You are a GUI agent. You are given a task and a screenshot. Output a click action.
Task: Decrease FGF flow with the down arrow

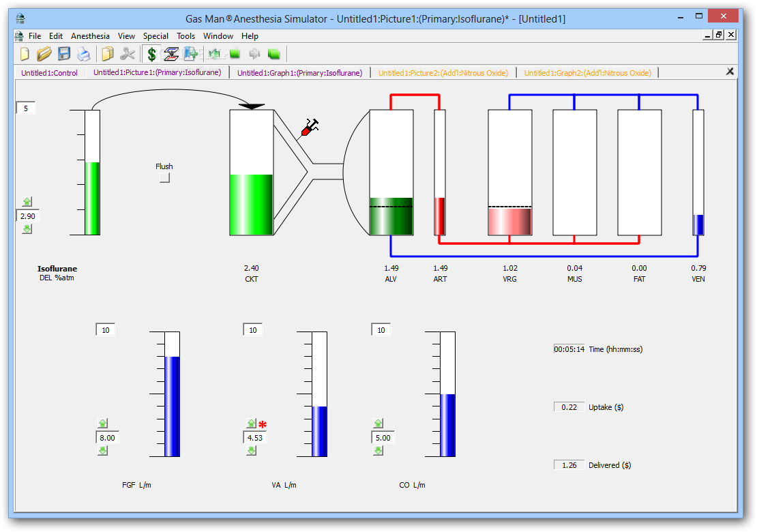pyautogui.click(x=102, y=450)
